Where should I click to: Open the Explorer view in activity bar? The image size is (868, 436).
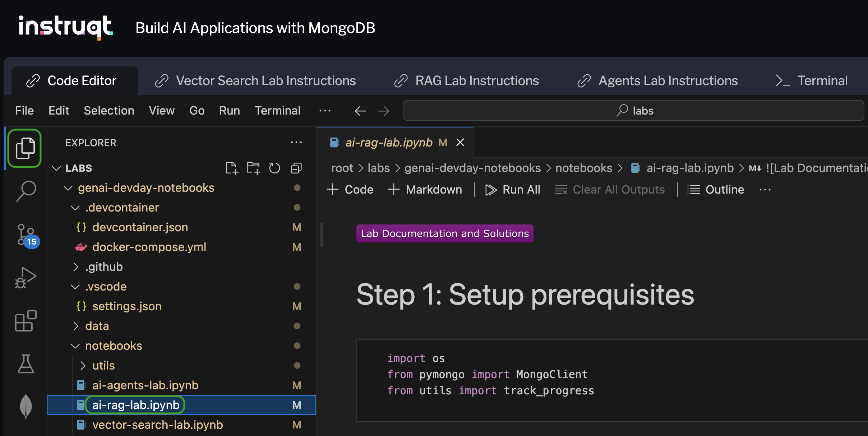(x=25, y=148)
